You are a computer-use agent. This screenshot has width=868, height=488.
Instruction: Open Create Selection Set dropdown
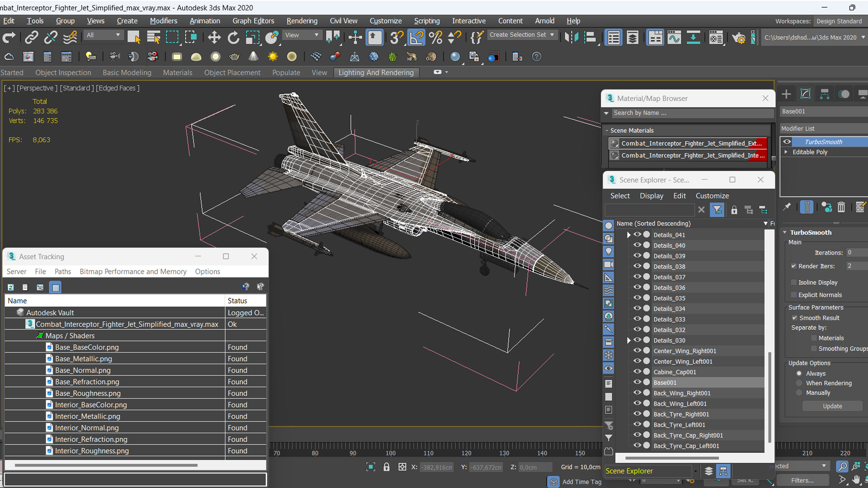pyautogui.click(x=522, y=35)
